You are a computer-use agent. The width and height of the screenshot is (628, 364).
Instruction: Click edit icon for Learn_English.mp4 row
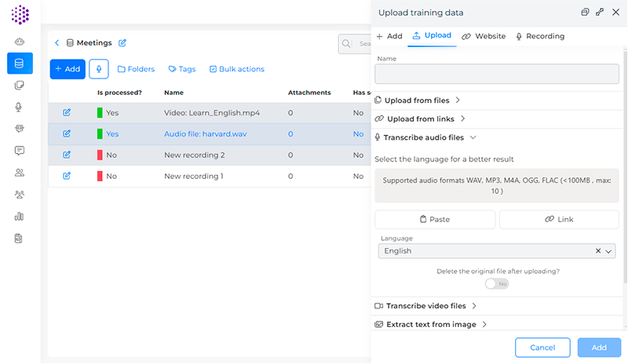pyautogui.click(x=67, y=112)
